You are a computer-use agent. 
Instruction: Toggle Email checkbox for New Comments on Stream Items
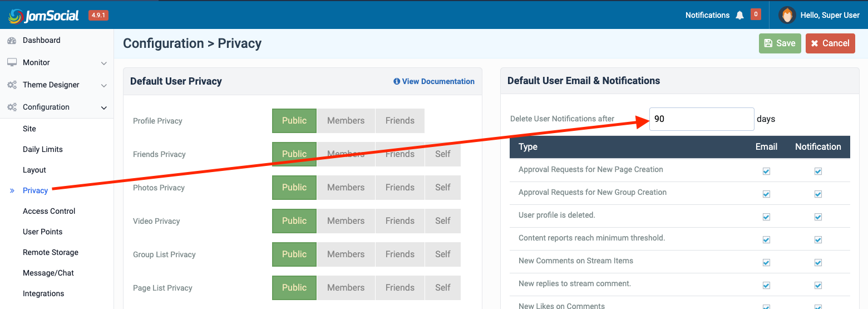coord(766,263)
